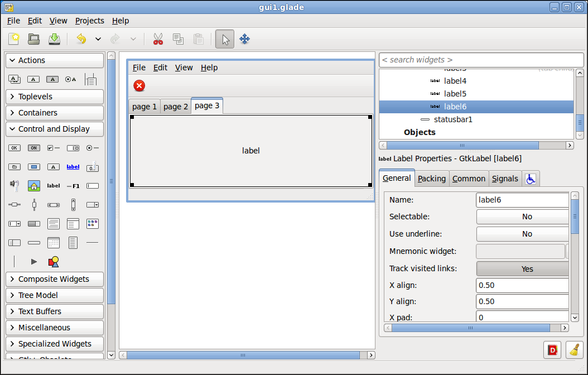Screen dimensions: 588x375
Task: Select the black Label widget in palette
Action: (53, 186)
